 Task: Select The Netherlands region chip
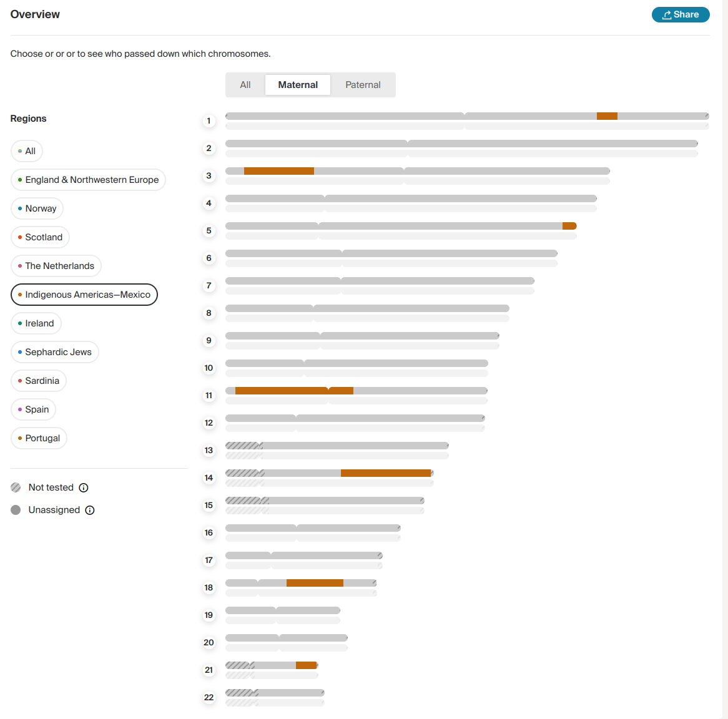[x=56, y=266]
